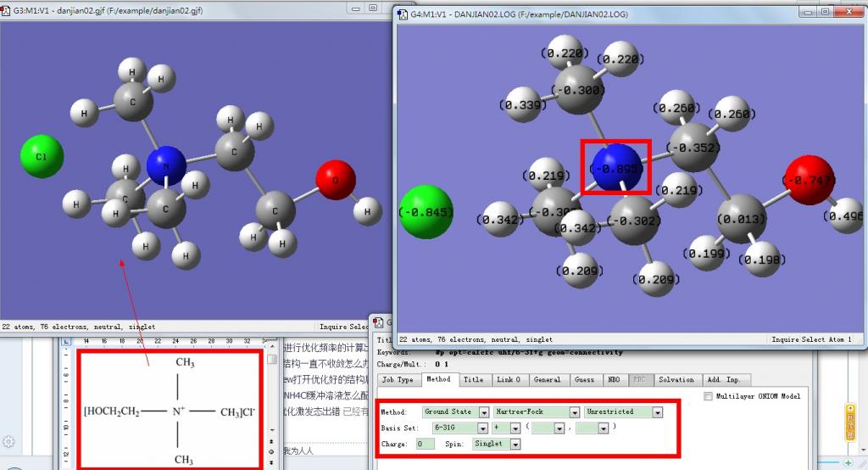Open the link containing 打开优化好的结构
The image size is (868, 470).
[326, 380]
